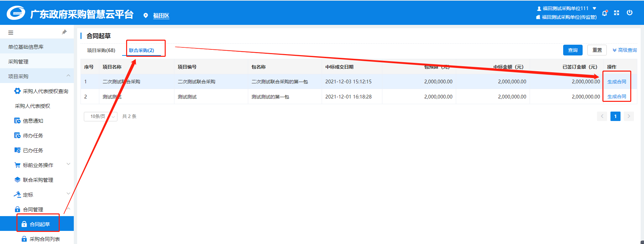Toggle fullscreen mode icon
Screen dimensions: 644x244
(x=616, y=13)
